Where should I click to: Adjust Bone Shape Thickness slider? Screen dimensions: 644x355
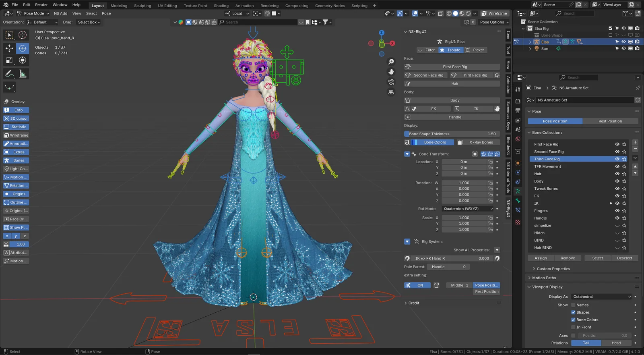(x=452, y=134)
